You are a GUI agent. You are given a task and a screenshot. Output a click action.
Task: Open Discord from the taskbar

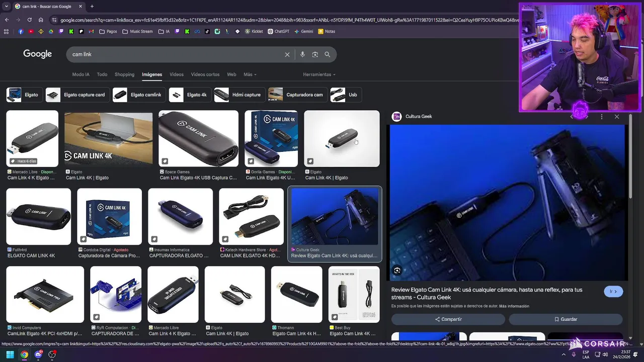(38, 354)
